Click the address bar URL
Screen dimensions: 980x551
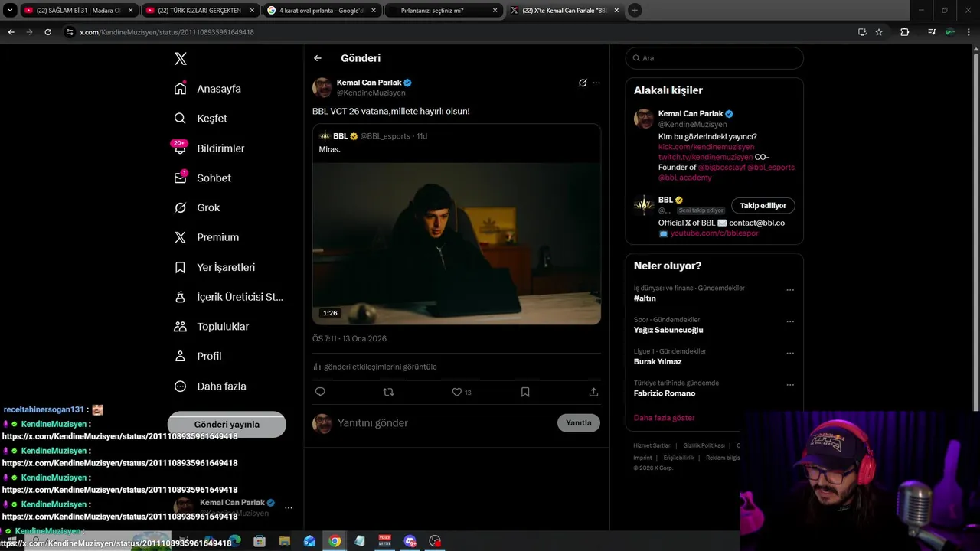[167, 32]
